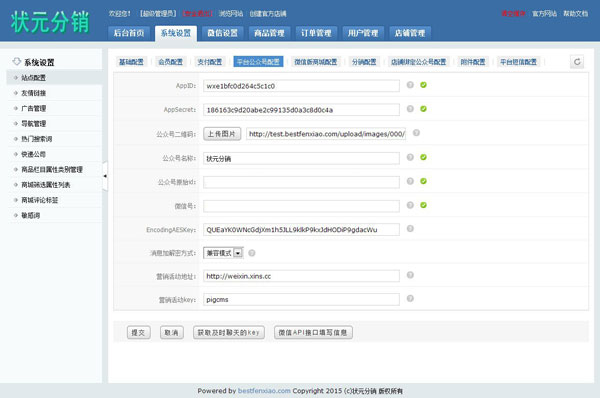
Task: Click the red 清空缓存 link
Action: [x=514, y=14]
